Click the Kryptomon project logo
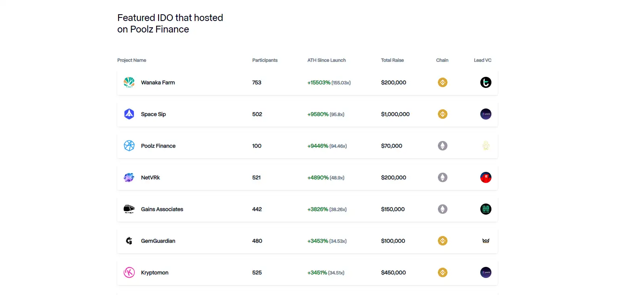Viewport: 644px width, 295px height. click(x=129, y=272)
